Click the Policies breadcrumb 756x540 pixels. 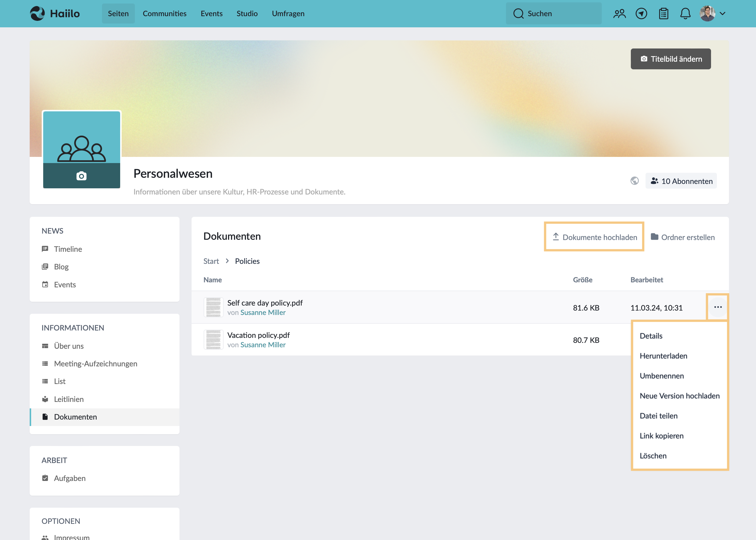point(247,261)
